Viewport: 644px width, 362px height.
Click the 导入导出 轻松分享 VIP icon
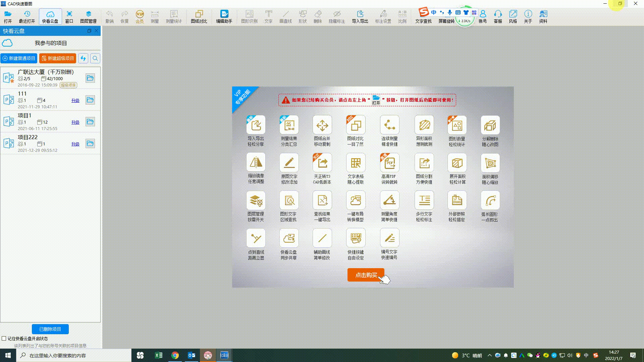256,125
